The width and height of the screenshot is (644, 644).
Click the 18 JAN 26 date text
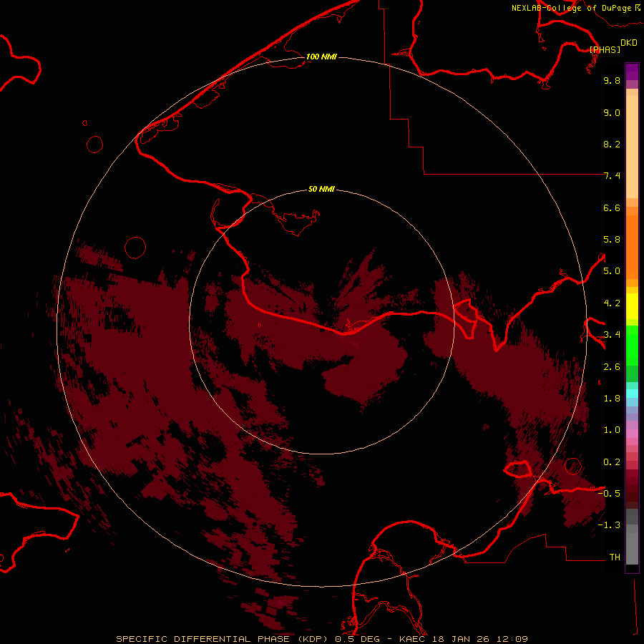click(461, 639)
